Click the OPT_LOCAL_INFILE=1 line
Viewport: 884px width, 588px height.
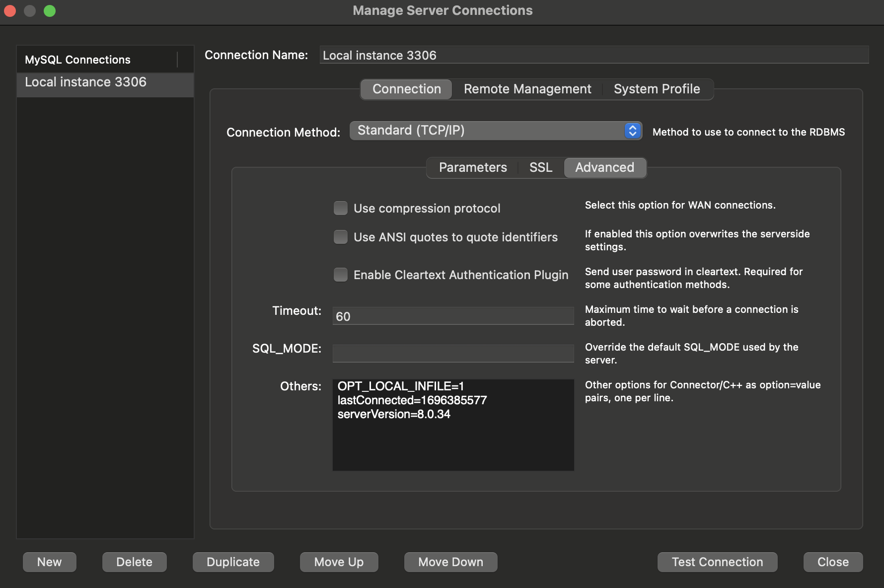pos(401,386)
